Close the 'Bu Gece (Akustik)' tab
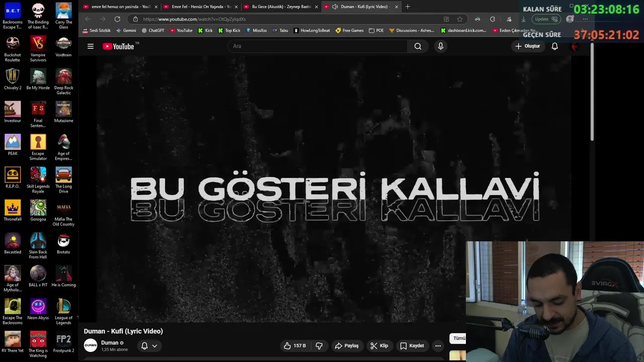Viewport: 644px width, 362px height. (x=316, y=7)
